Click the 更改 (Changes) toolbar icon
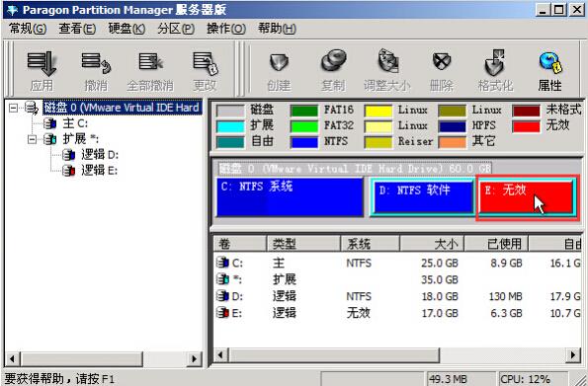588x386 pixels. (205, 63)
